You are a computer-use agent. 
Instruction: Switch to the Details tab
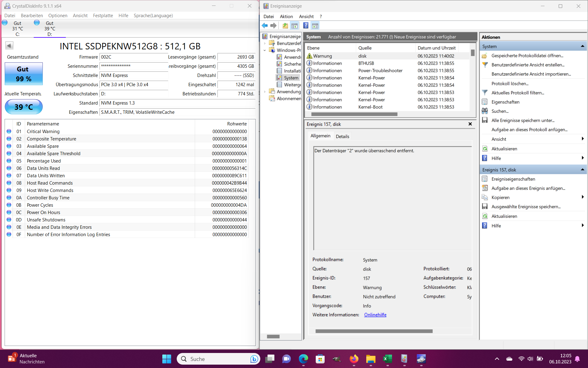pos(342,136)
